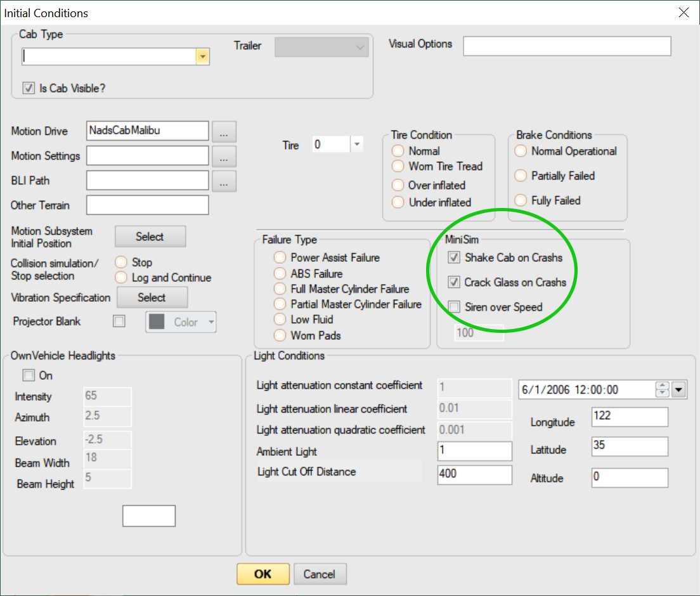Enable Siren over Speed checkbox
Image resolution: width=700 pixels, height=596 pixels.
(x=454, y=307)
